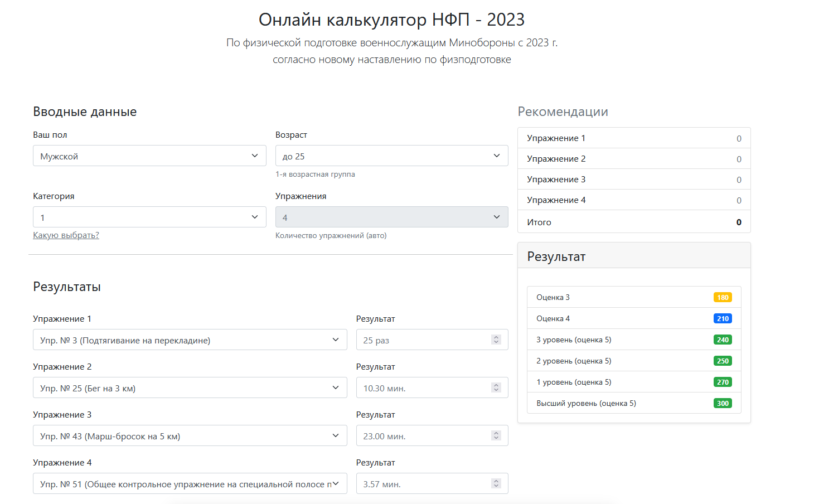Use stepper arrows on "23.00 мин." field
Image resolution: width=814 pixels, height=504 pixels.
[x=496, y=435]
